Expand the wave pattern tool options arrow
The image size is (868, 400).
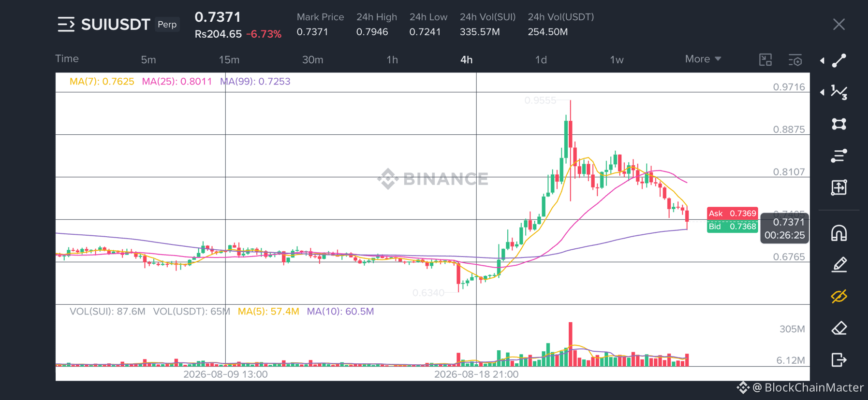click(x=822, y=92)
